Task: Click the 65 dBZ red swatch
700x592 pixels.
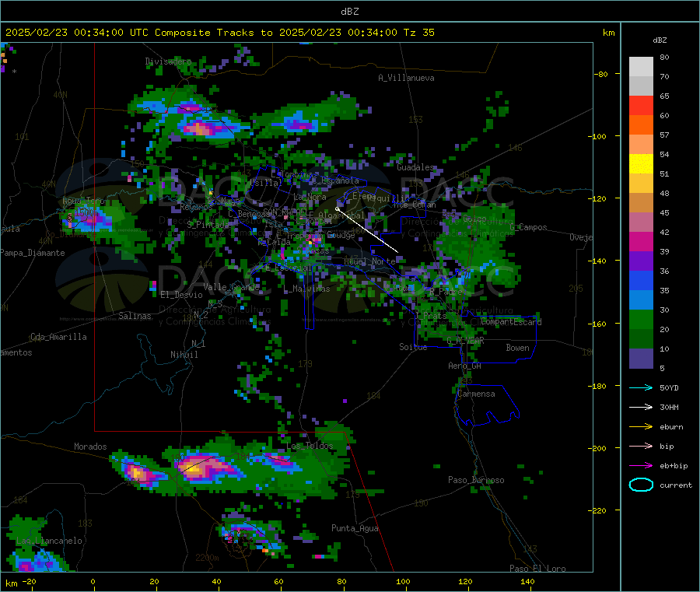Action: click(641, 105)
